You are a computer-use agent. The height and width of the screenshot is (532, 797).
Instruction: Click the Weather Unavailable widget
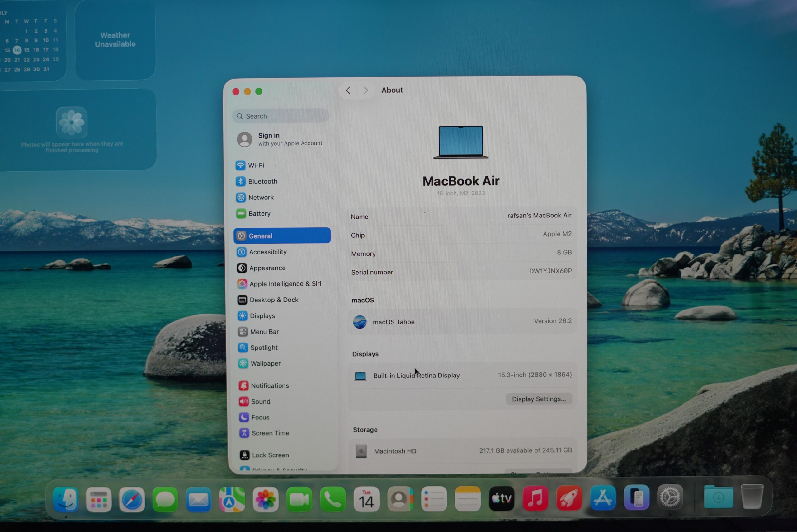coord(116,40)
